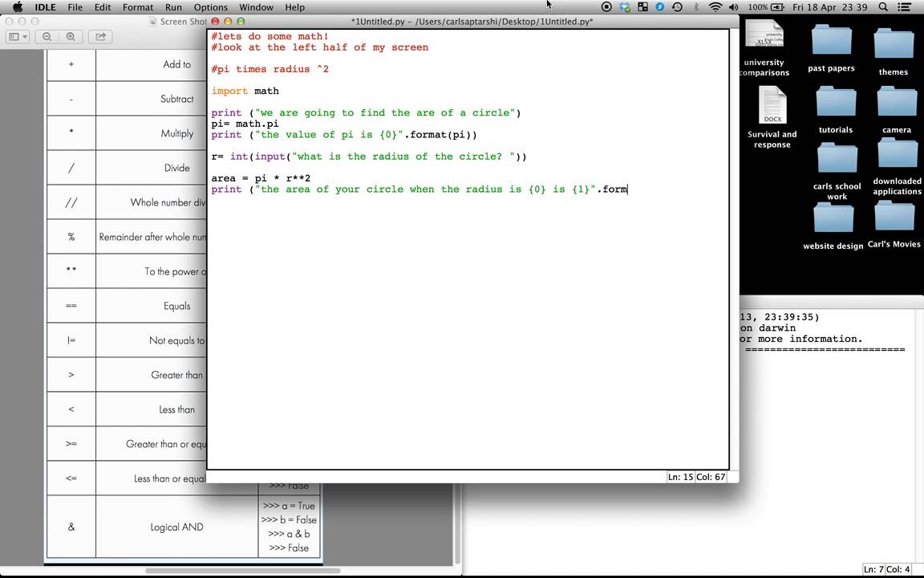The height and width of the screenshot is (578, 924).
Task: Click the 'on darwin' line in Python shell
Action: (x=768, y=328)
